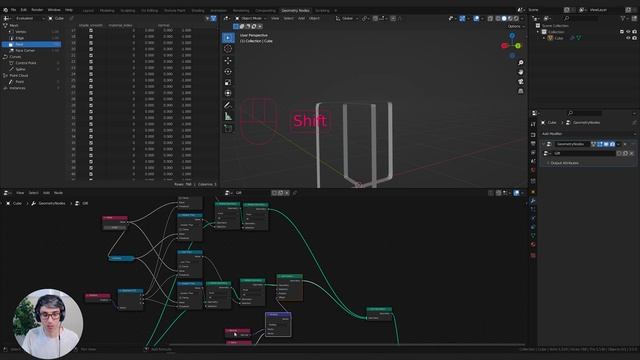Open the Modifiers wrench tab in Properties
This screenshot has width=640, height=360.
pyautogui.click(x=533, y=200)
